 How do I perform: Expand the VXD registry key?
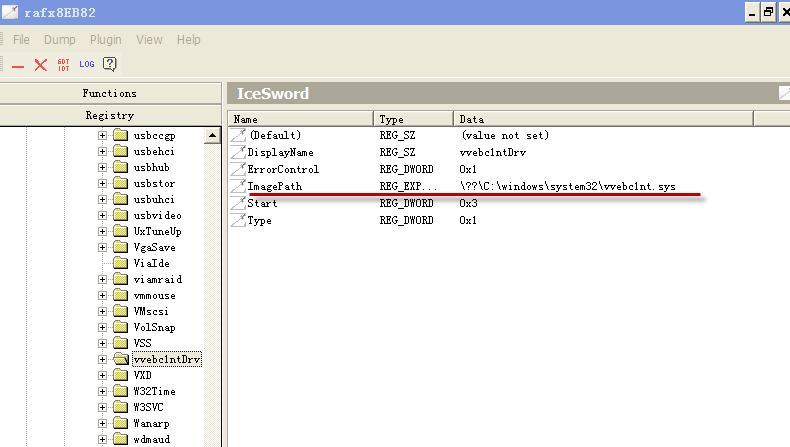click(102, 375)
